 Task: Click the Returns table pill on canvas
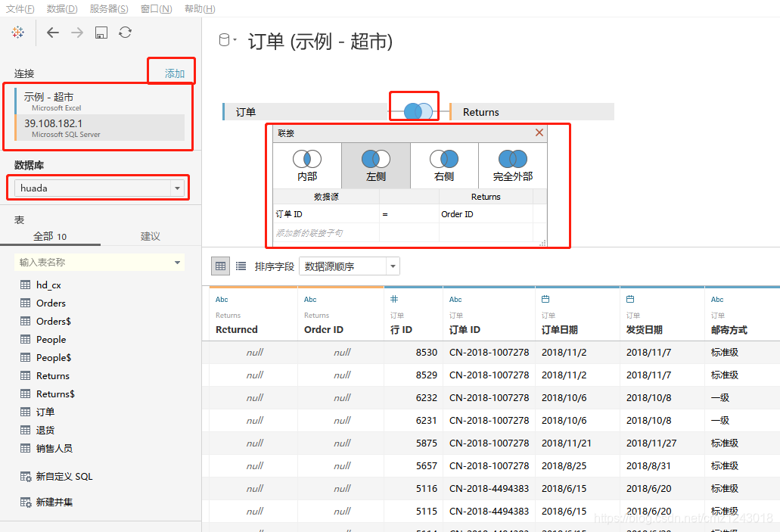pyautogui.click(x=532, y=112)
